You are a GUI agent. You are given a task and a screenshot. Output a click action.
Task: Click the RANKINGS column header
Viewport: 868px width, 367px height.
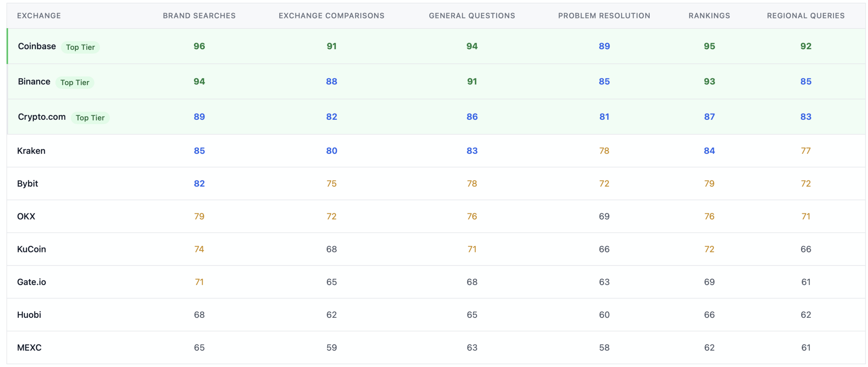[709, 16]
